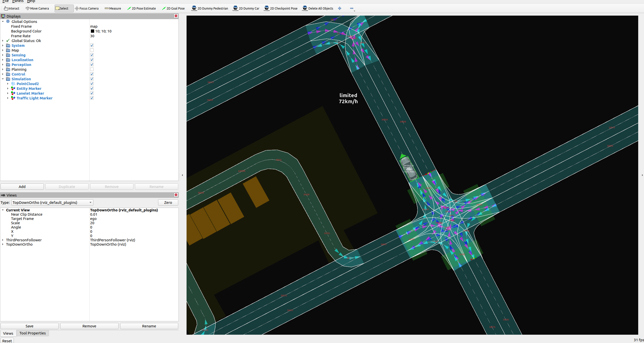Open the File menu
This screenshot has width=644, height=343.
6,1
